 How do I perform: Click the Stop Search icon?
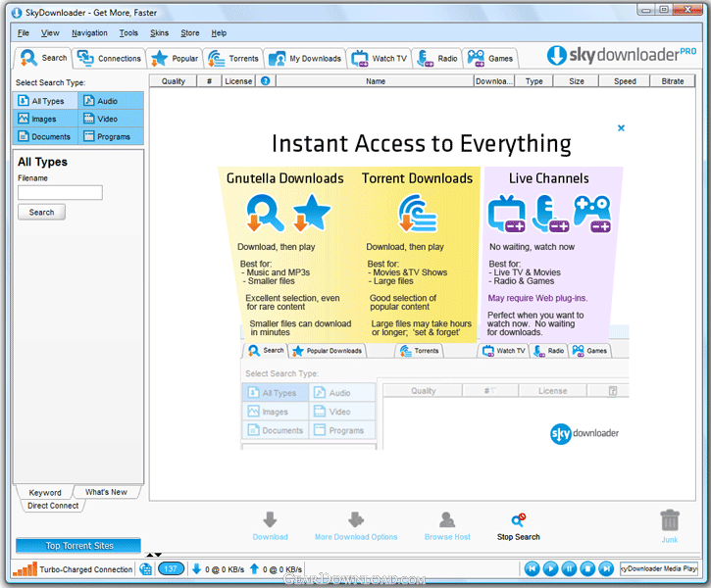point(518,520)
